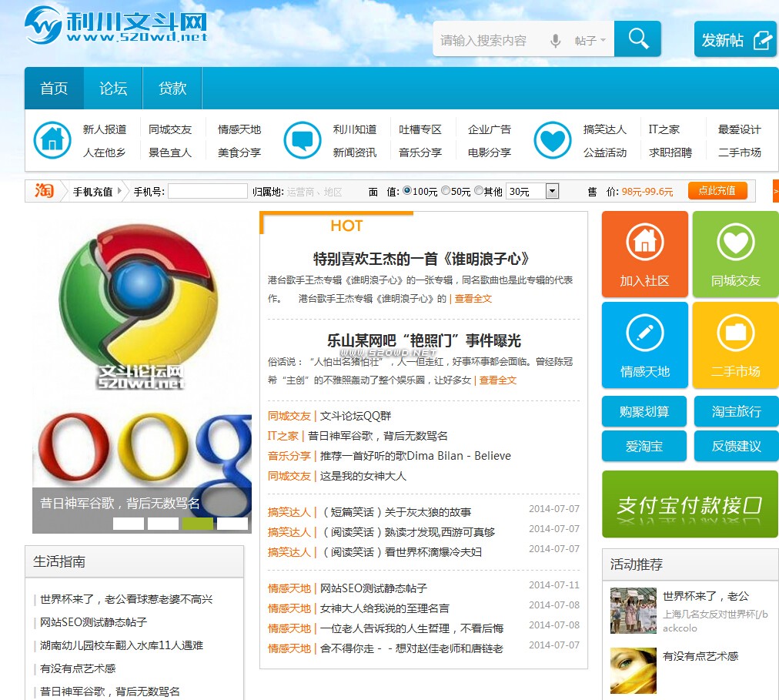Click the 购聚划算 button
Viewport: 779px width, 700px height.
point(644,411)
